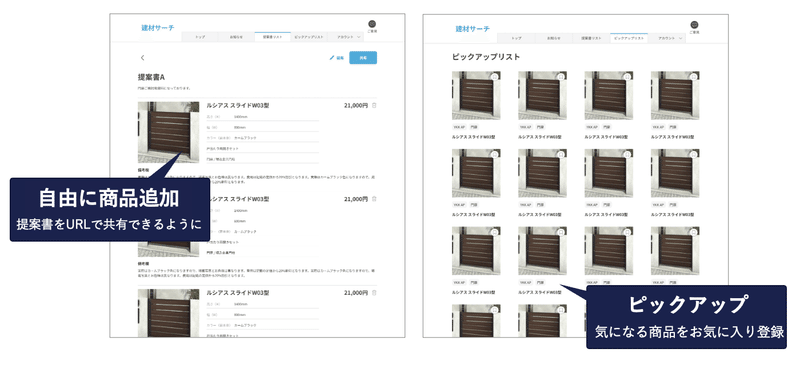Click the trash icon of the third proposal item
800x369 pixels.
click(x=374, y=293)
